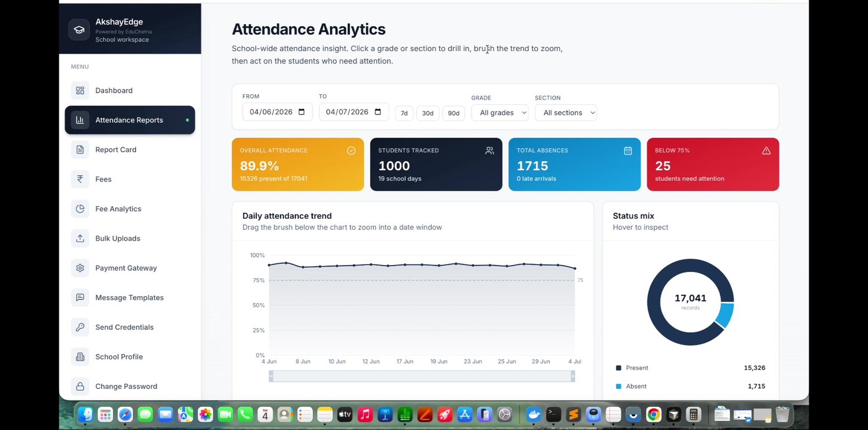The width and height of the screenshot is (868, 430).
Task: Click the Send Credentials key icon
Action: [80, 327]
